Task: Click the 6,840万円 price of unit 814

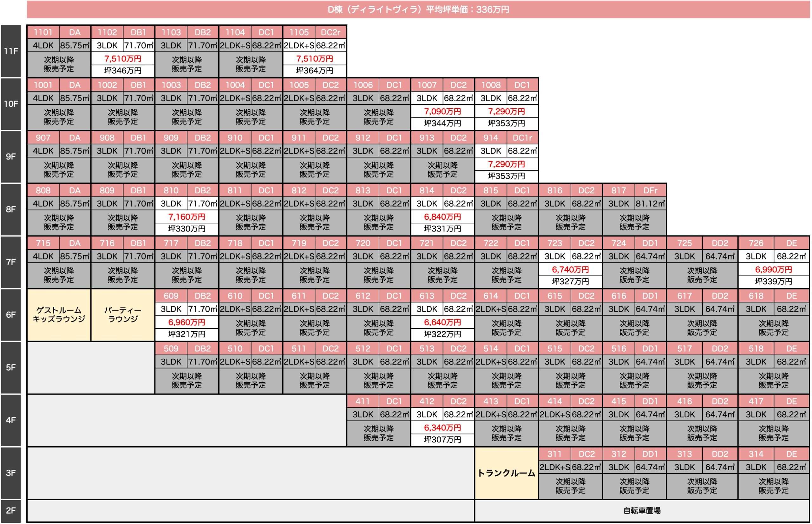Action: pyautogui.click(x=442, y=217)
